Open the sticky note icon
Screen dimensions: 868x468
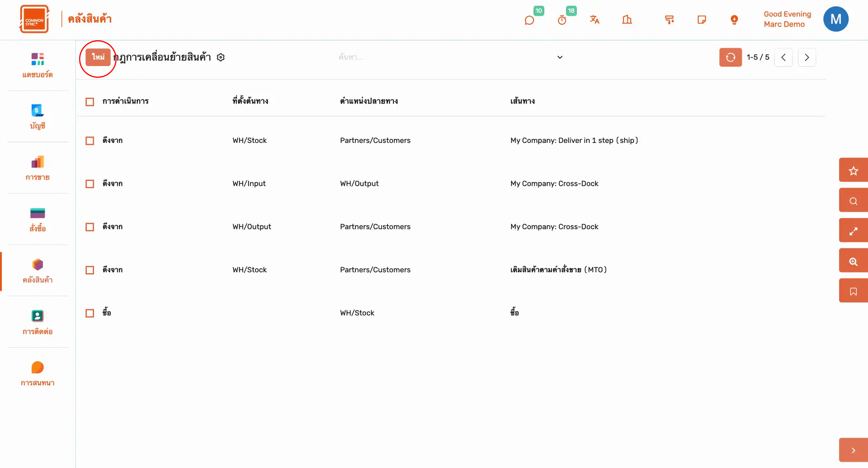702,19
